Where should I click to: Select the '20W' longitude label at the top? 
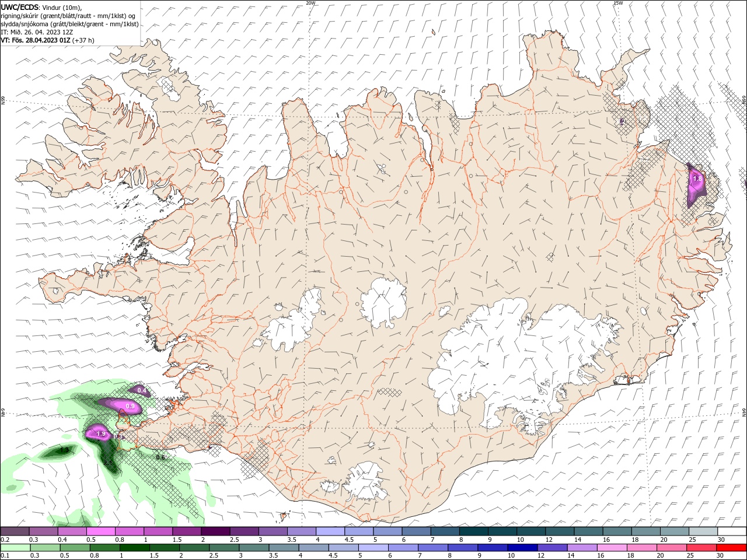(310, 3)
